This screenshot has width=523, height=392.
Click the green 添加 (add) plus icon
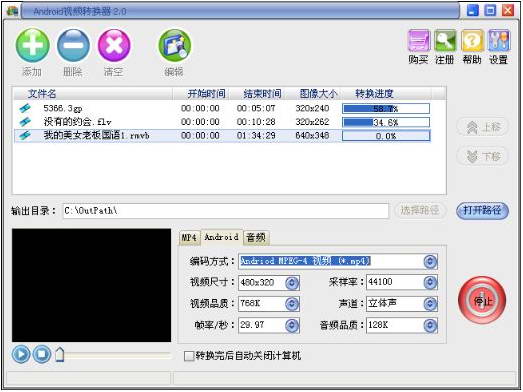[32, 45]
